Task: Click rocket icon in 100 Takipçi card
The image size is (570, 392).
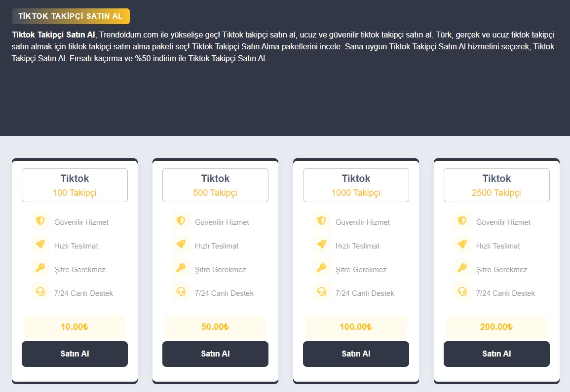Action: (x=40, y=245)
